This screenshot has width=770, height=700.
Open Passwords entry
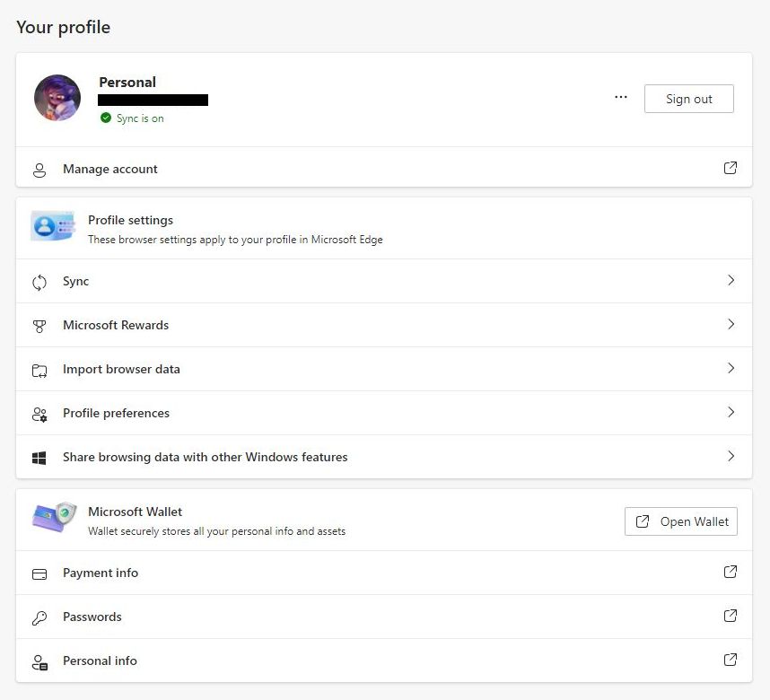coord(384,617)
